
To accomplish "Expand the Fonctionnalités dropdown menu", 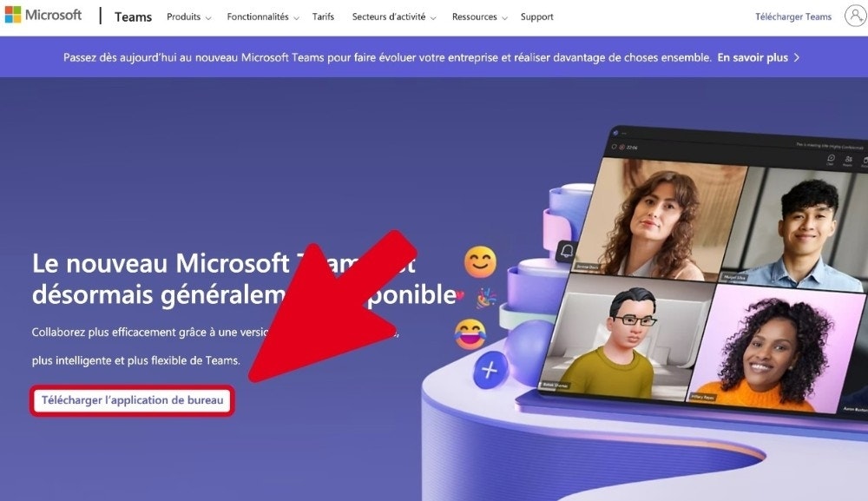I will 263,16.
